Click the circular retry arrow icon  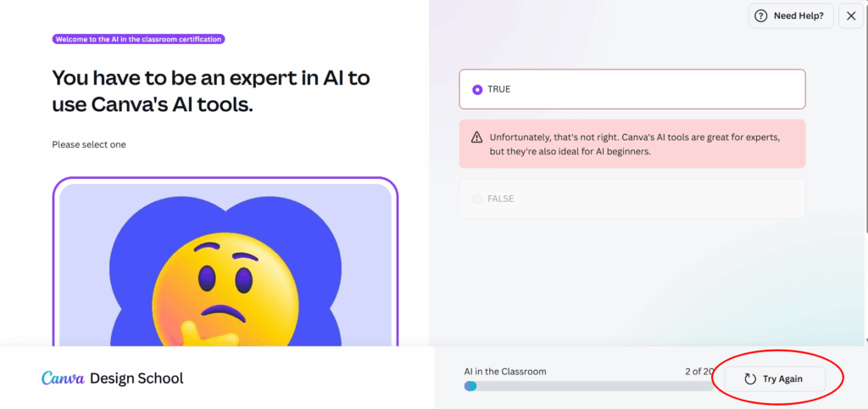point(749,379)
